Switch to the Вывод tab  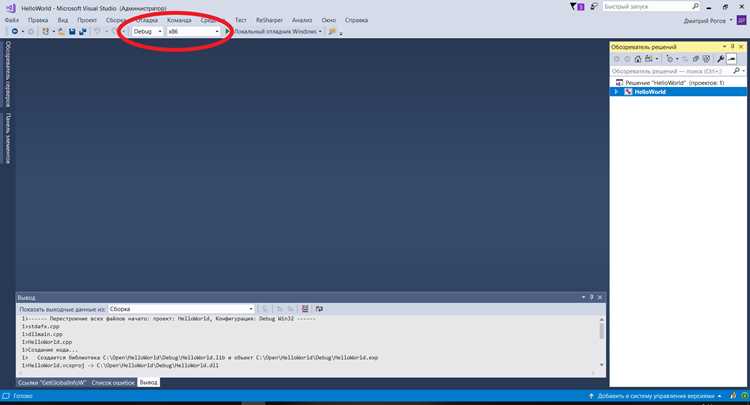pyautogui.click(x=148, y=383)
